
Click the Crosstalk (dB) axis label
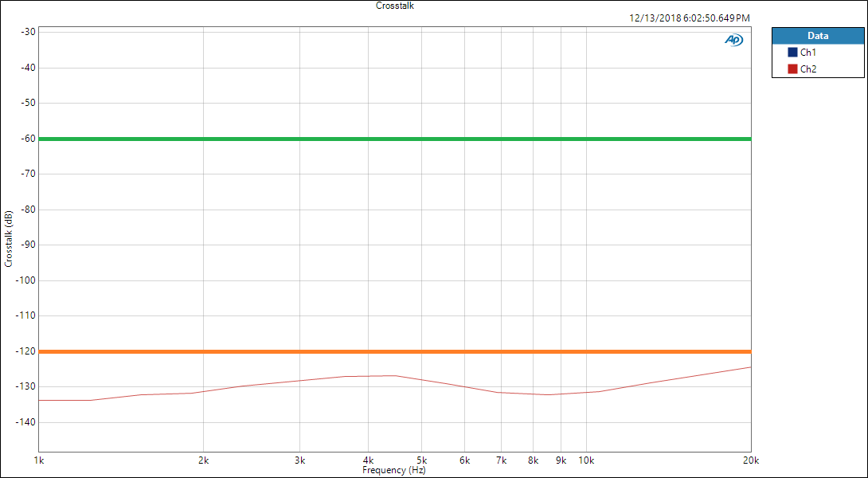[x=8, y=241]
